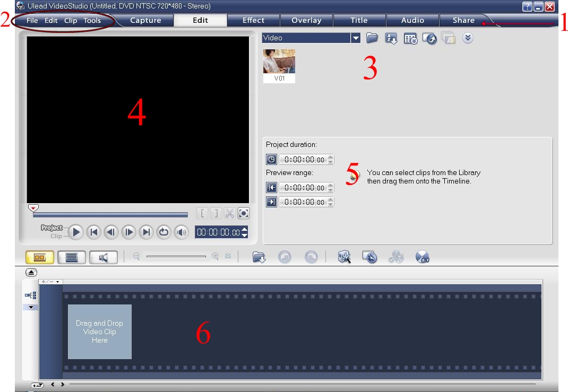This screenshot has width=568, height=392.
Task: Select the V01 clip thumbnail
Action: (x=279, y=62)
